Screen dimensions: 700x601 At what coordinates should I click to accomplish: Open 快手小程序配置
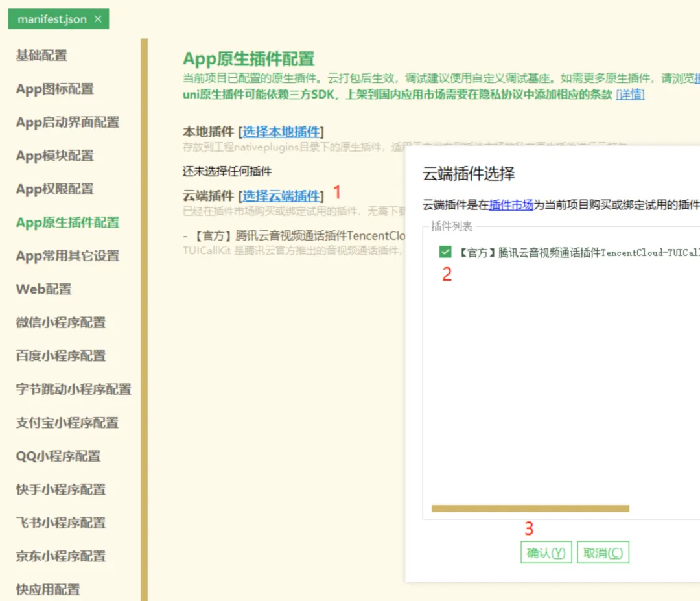(x=61, y=489)
